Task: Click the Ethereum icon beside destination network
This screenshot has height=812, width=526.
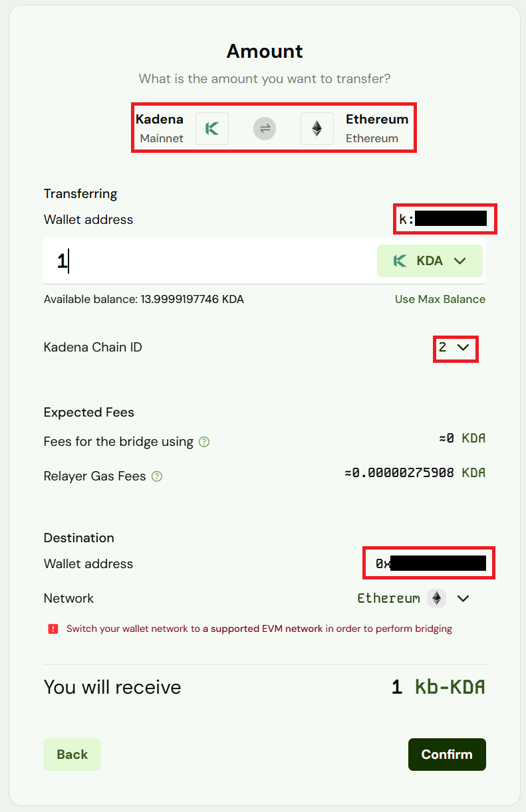Action: (x=437, y=598)
